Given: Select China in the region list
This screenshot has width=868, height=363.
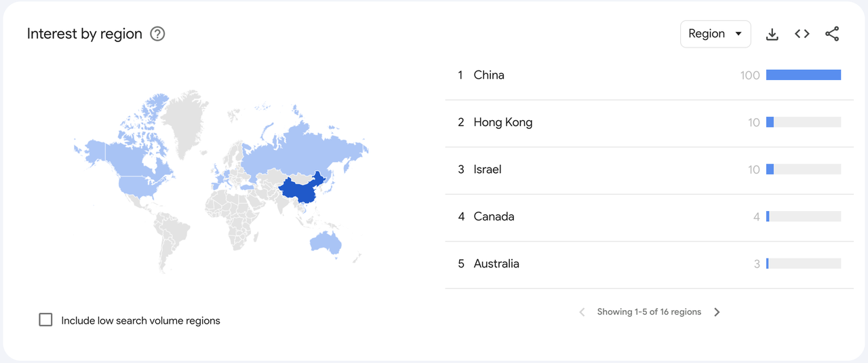Looking at the screenshot, I should pyautogui.click(x=649, y=75).
